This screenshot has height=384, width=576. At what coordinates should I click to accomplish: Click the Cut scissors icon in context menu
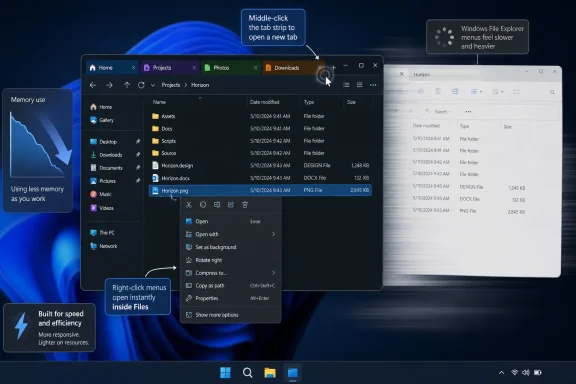189,205
